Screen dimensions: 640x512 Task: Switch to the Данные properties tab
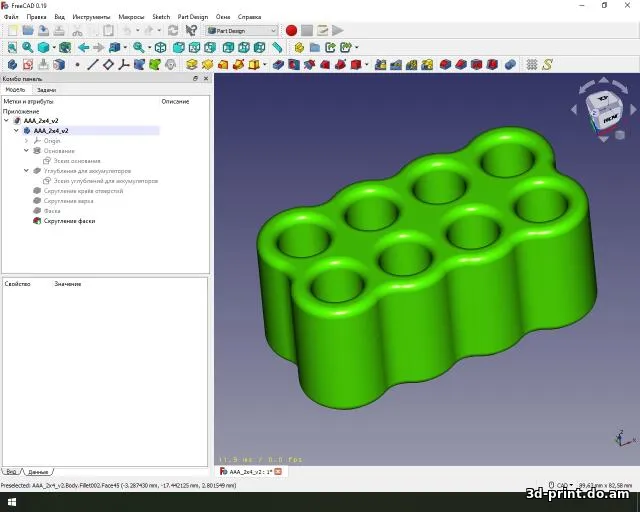(38, 472)
